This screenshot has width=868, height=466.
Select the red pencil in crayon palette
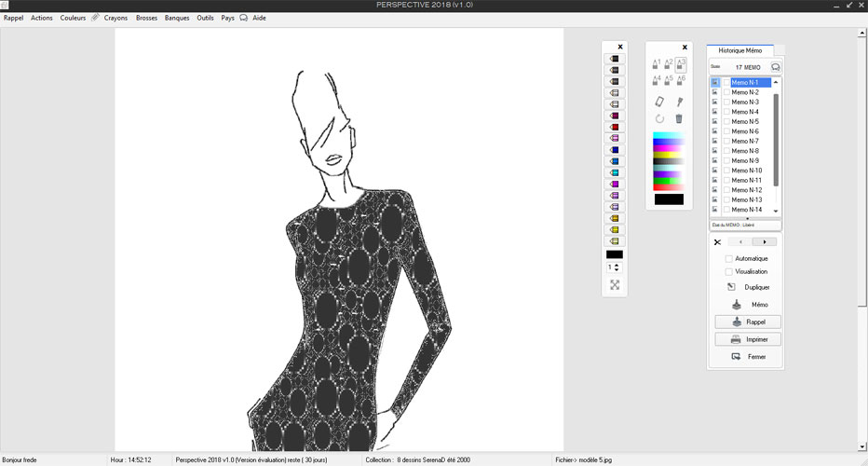[x=615, y=128]
